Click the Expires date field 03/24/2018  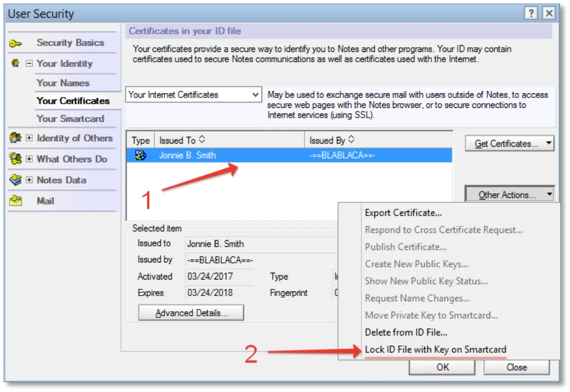click(220, 293)
